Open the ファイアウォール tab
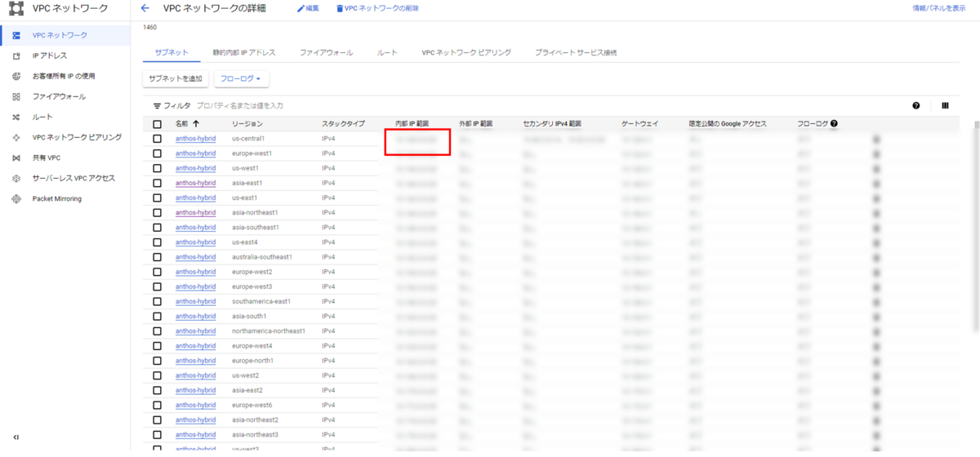This screenshot has width=980, height=457. pyautogui.click(x=327, y=52)
